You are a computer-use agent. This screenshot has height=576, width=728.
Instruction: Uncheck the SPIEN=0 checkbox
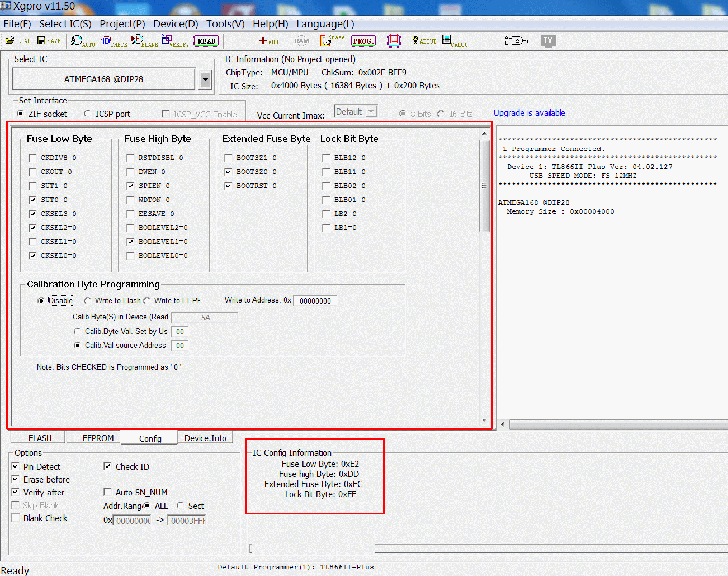click(131, 186)
